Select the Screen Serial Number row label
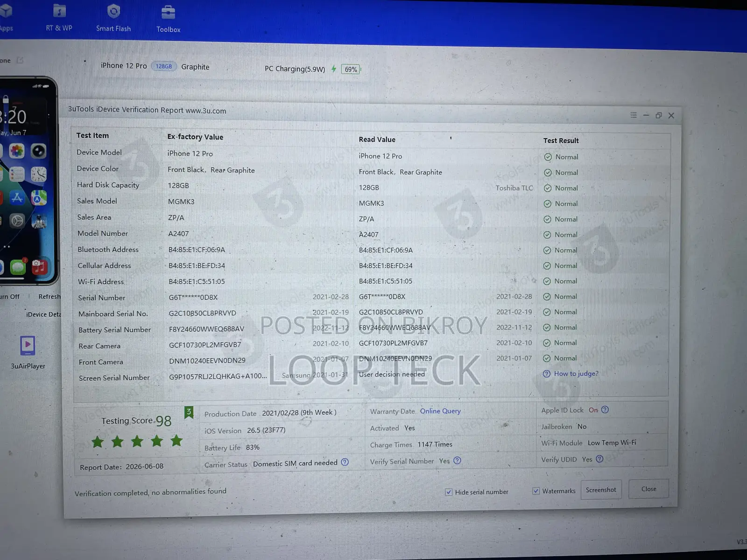The height and width of the screenshot is (560, 747). [114, 378]
